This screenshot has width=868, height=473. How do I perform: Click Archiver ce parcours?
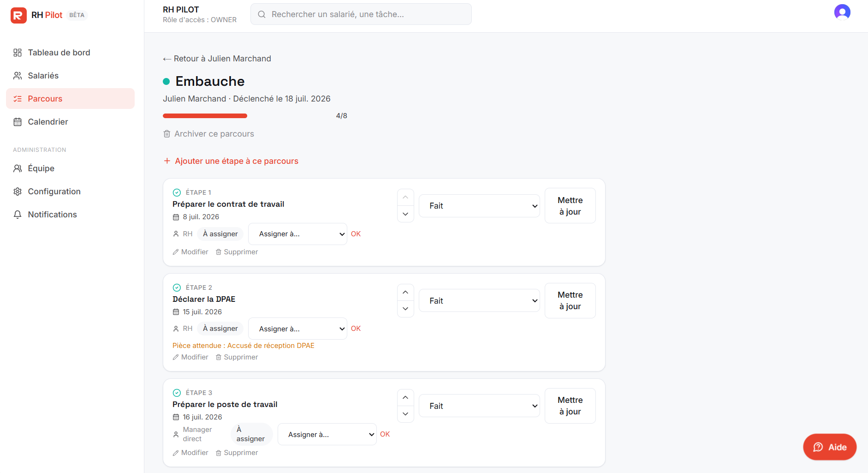pyautogui.click(x=208, y=134)
